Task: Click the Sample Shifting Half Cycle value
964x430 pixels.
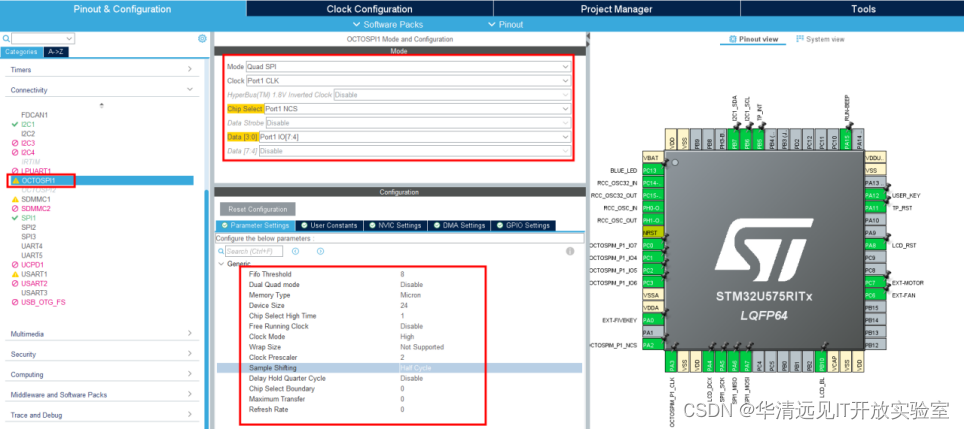Action: (416, 368)
